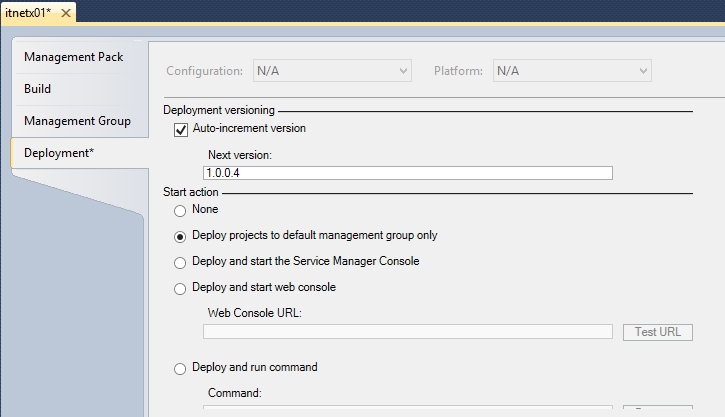The image size is (725, 417).
Task: Click the button beside the Command field
Action: pyautogui.click(x=657, y=410)
